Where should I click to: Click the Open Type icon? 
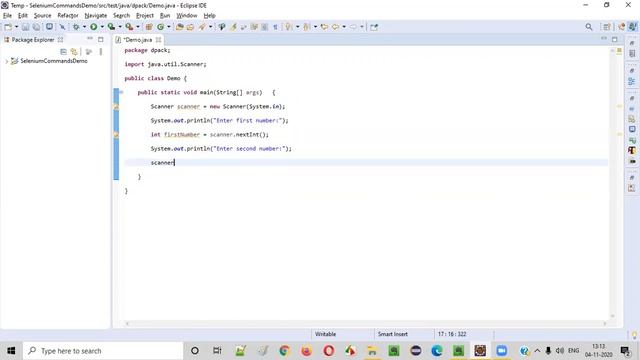[180, 27]
